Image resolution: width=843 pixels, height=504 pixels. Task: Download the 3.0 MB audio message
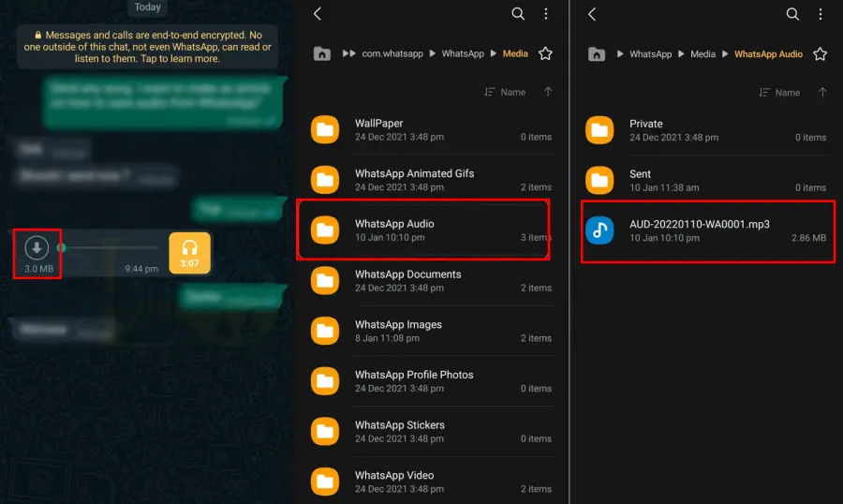click(37, 248)
